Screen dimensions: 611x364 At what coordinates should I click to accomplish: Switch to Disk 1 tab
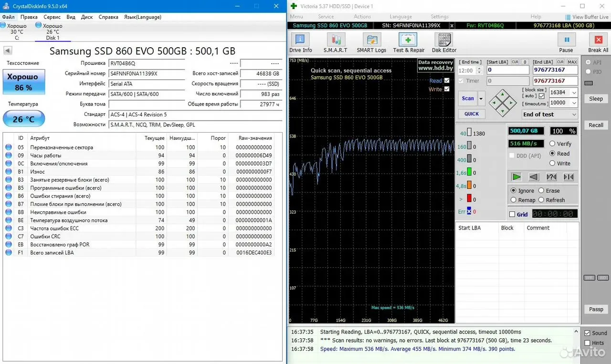[53, 31]
